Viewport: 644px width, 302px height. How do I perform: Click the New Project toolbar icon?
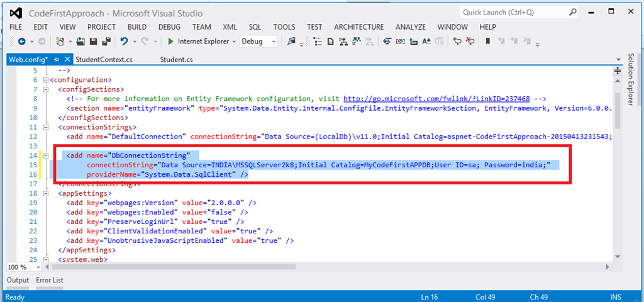point(60,42)
